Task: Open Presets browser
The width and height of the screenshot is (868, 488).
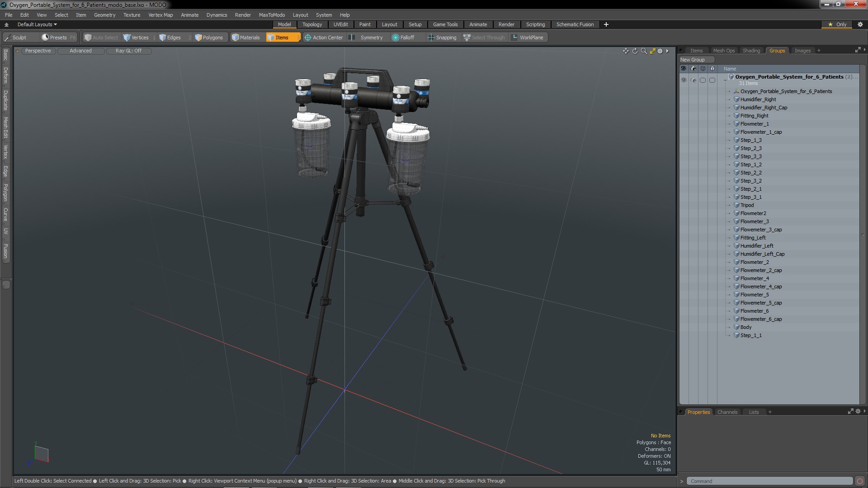Action: point(58,38)
